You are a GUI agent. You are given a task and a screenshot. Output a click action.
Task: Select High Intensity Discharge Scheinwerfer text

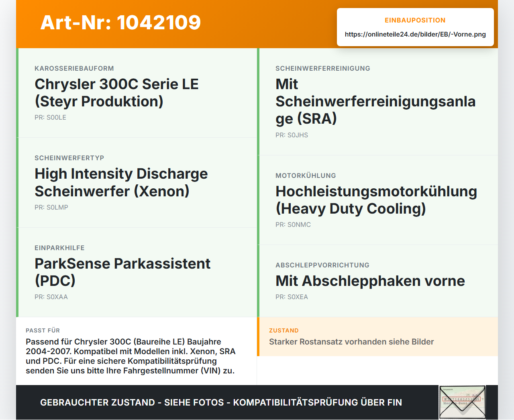[x=121, y=182]
